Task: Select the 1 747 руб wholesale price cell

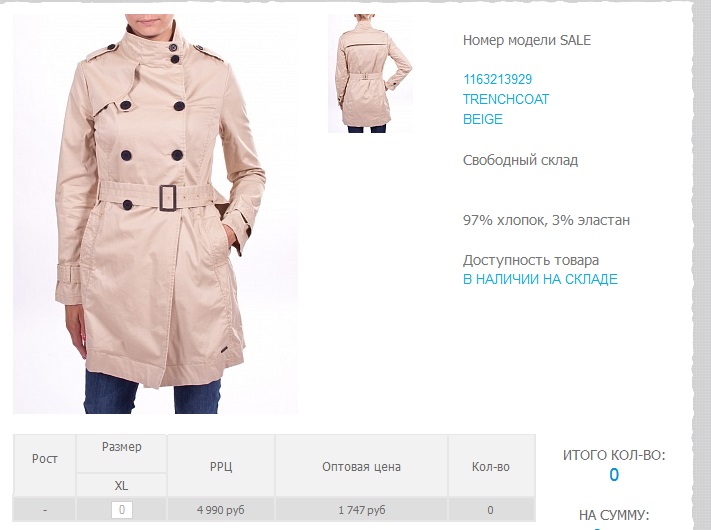Action: point(361,510)
